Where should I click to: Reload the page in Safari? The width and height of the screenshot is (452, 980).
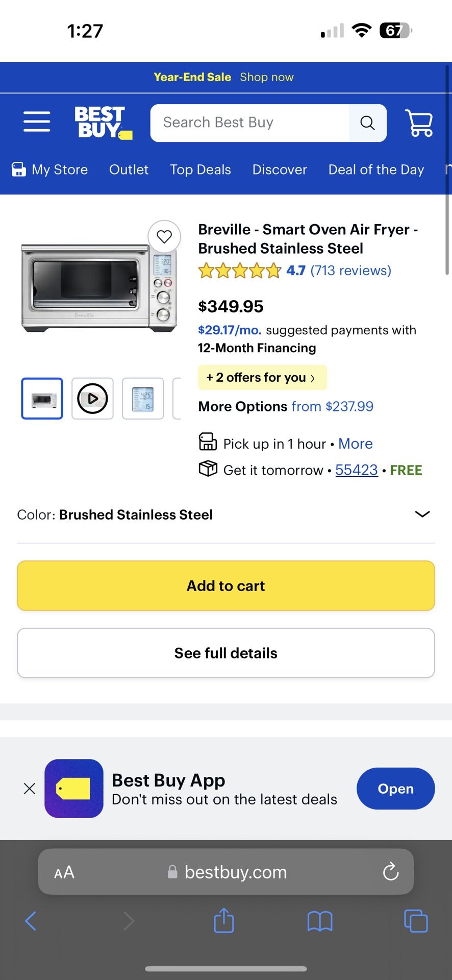point(391,872)
